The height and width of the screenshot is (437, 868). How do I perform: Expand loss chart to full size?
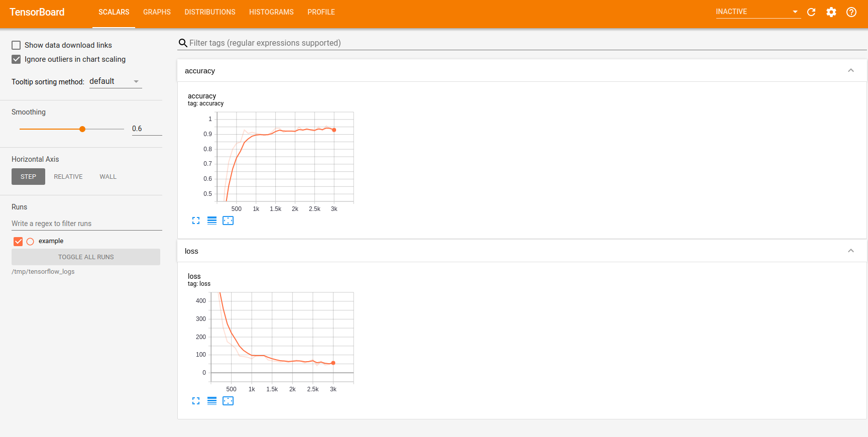click(196, 401)
